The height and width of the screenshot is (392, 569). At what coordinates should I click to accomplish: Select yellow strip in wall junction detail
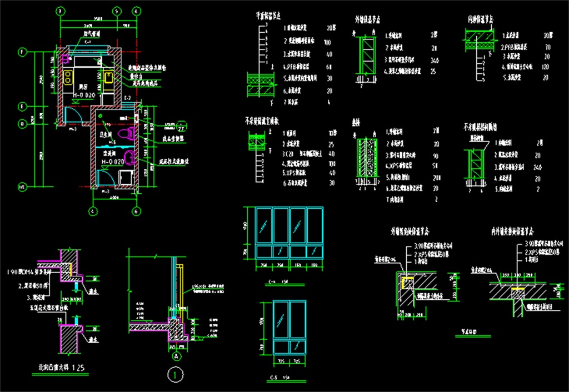point(518,289)
